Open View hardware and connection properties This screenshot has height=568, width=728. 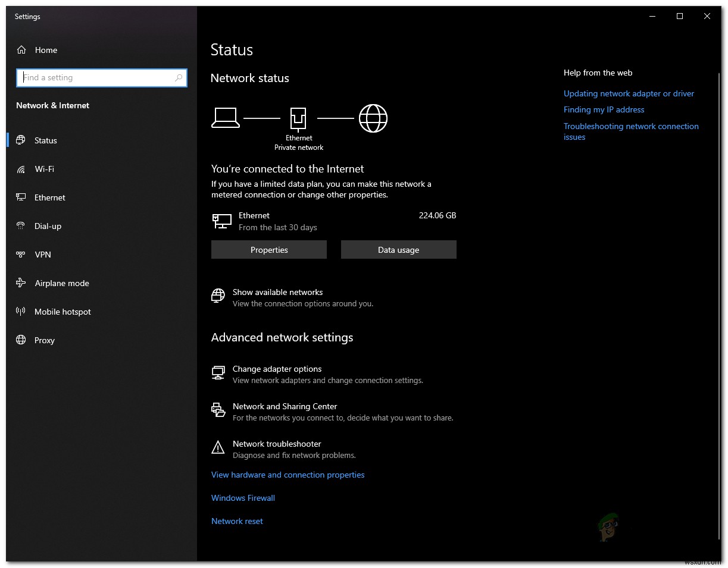click(x=288, y=475)
